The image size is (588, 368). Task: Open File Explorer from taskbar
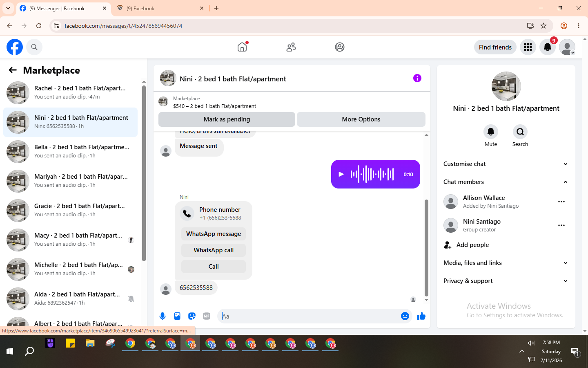tap(90, 343)
